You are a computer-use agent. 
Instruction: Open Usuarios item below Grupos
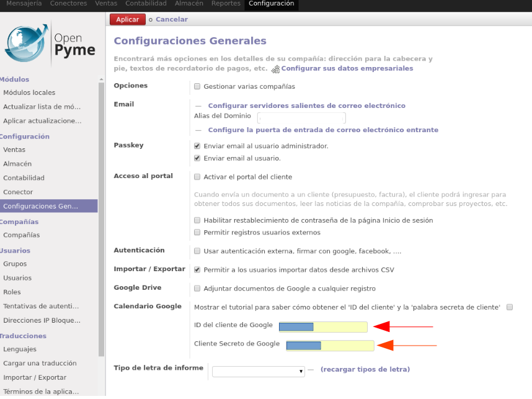[x=17, y=278]
